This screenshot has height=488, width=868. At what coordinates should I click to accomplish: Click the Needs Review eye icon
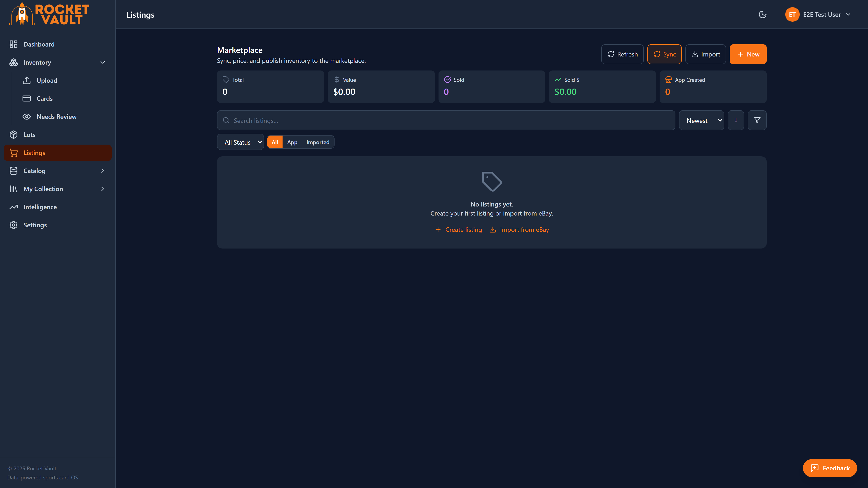[x=27, y=116]
